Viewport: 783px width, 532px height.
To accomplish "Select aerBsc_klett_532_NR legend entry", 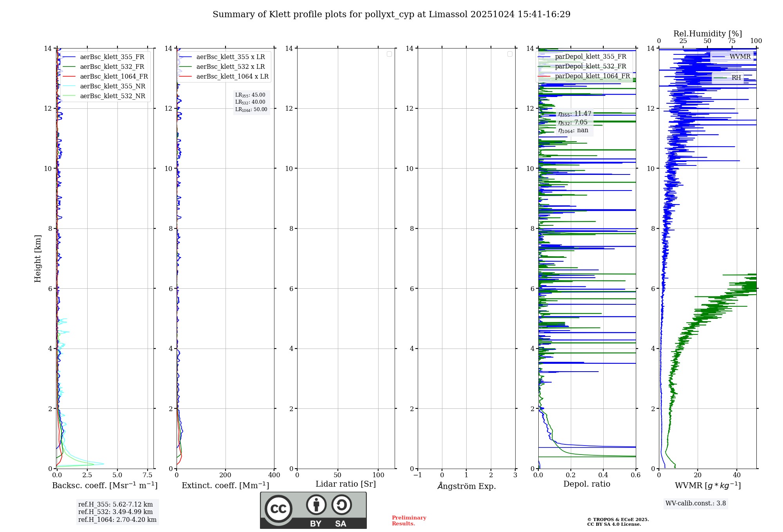I will pos(112,96).
